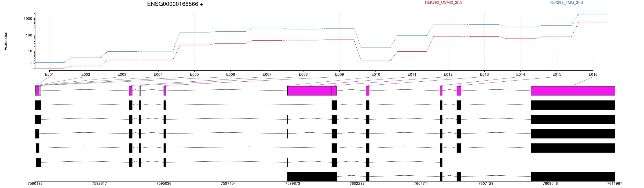Image resolution: width=644 pixels, height=188 pixels.
Task: Click genomic coordinate 7595036
Action: [164, 184]
